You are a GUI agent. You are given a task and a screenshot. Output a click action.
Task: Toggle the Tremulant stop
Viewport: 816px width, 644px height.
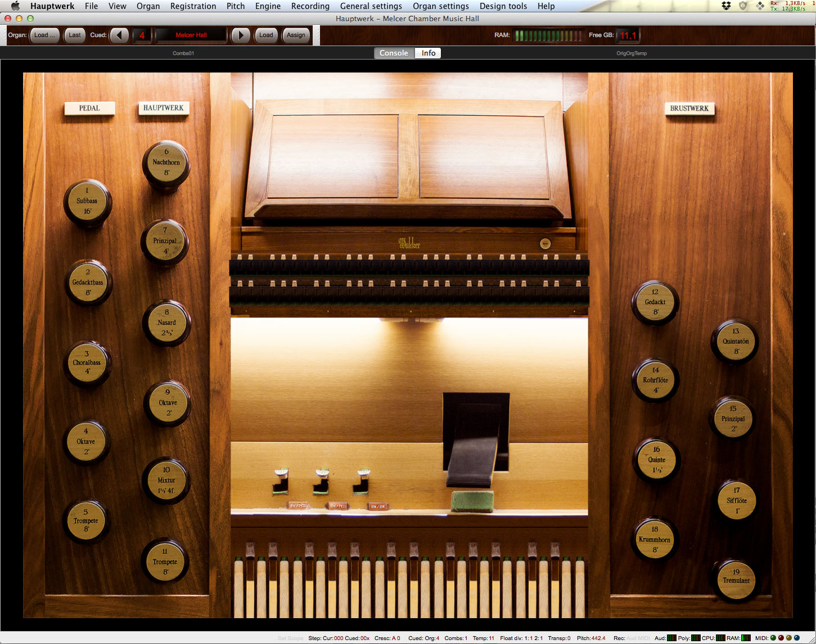click(x=736, y=579)
